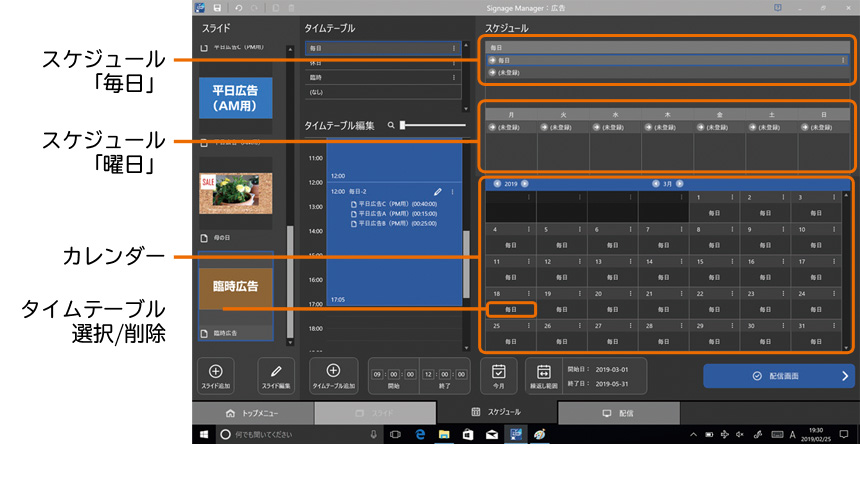Go to previous year before 2019

(x=497, y=184)
